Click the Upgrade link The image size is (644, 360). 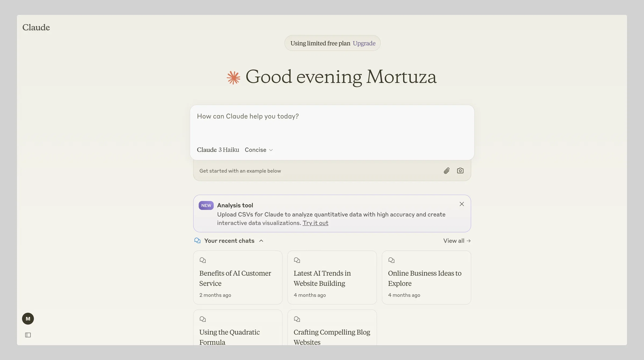point(364,43)
